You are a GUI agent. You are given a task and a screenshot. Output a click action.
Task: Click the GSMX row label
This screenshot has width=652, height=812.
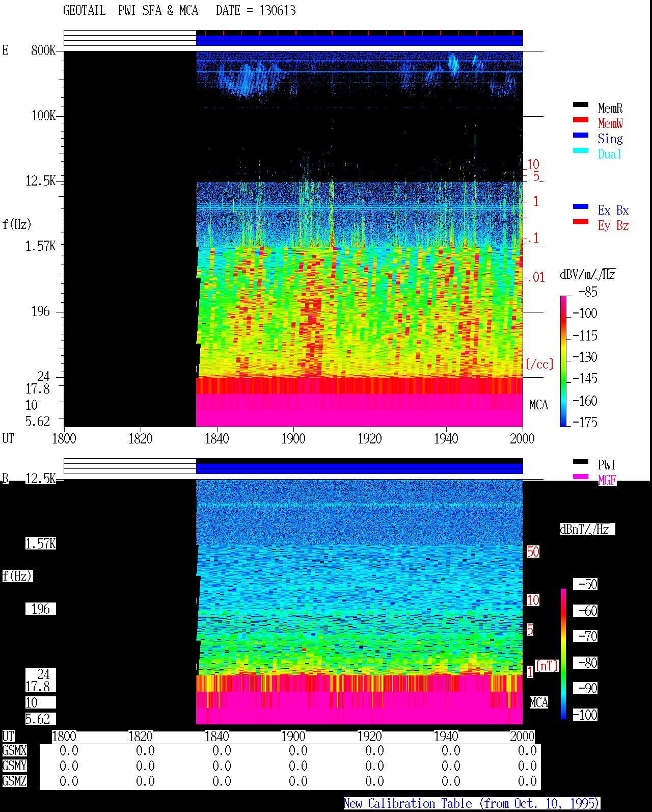tap(14, 751)
